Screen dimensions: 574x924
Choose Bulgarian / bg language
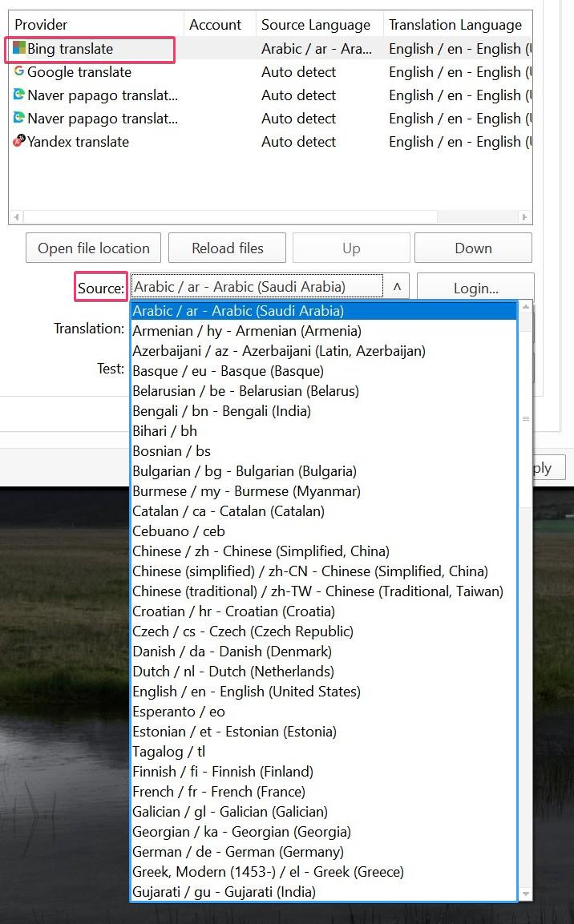coord(324,471)
